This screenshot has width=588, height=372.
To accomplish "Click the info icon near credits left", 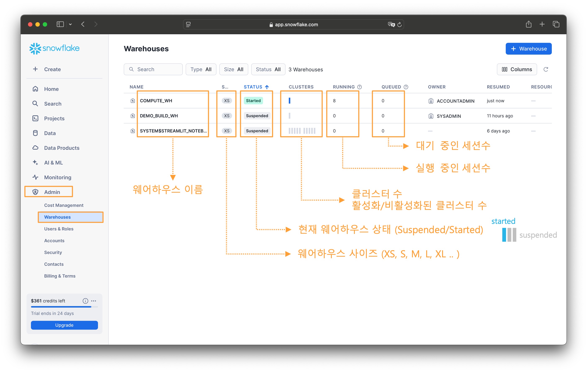I will [x=85, y=301].
